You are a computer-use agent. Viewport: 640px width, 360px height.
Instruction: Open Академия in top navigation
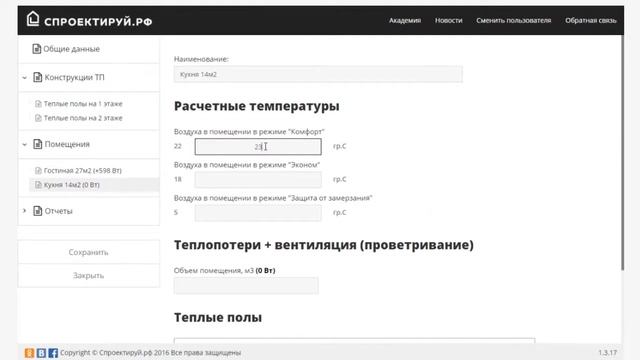pos(404,20)
